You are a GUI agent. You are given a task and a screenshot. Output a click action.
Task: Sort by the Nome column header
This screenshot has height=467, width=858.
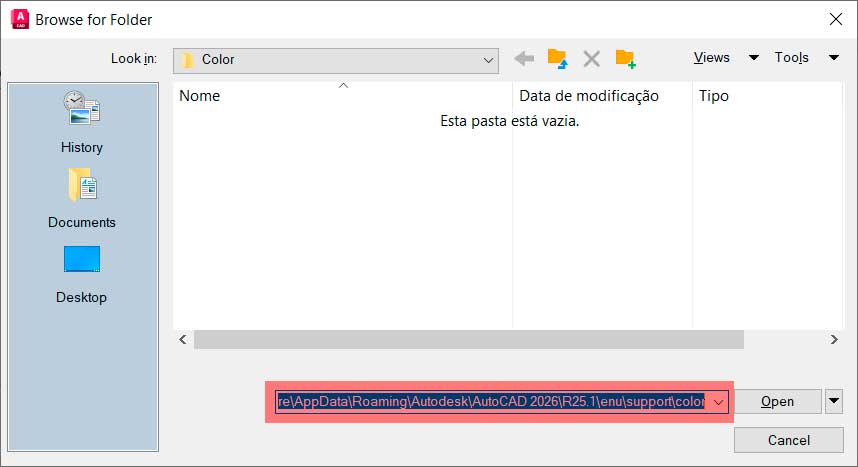point(343,96)
